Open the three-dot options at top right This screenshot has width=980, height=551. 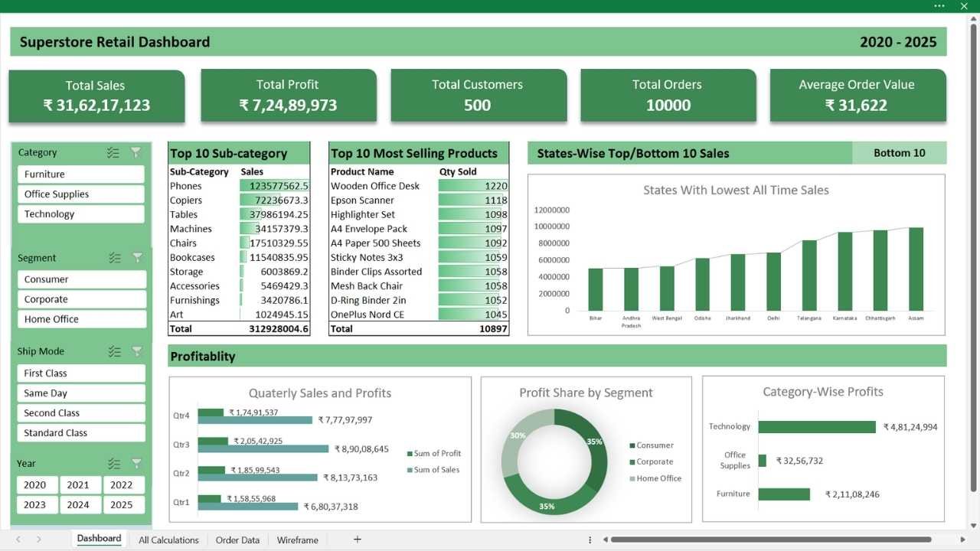(x=939, y=6)
